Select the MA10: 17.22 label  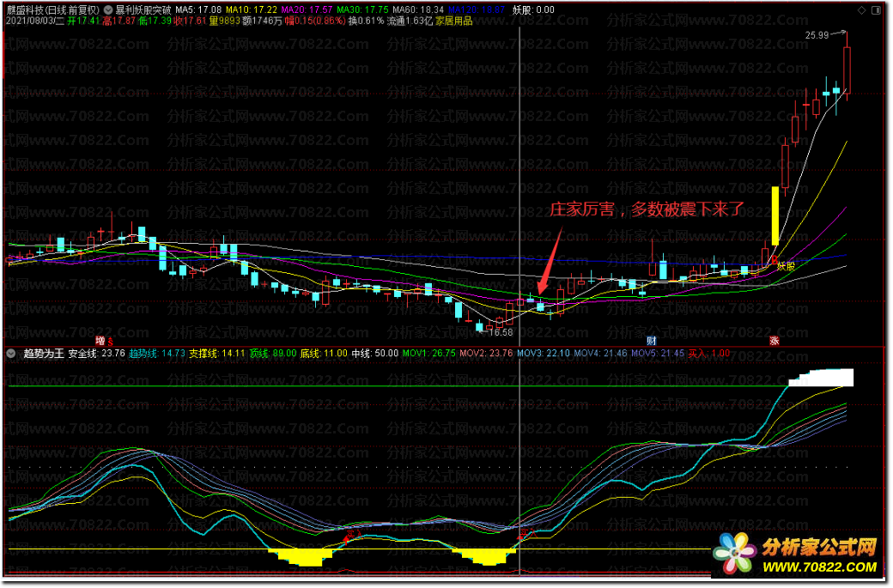pyautogui.click(x=252, y=9)
